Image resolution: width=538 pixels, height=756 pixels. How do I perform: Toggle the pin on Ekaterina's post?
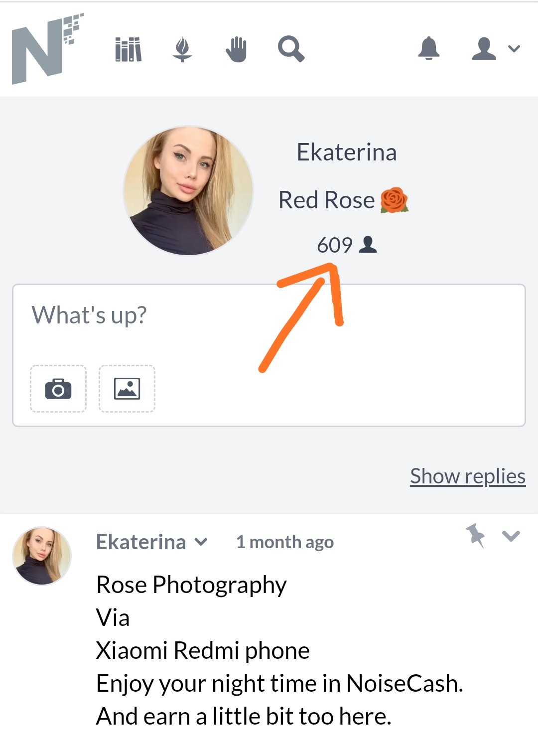click(475, 536)
